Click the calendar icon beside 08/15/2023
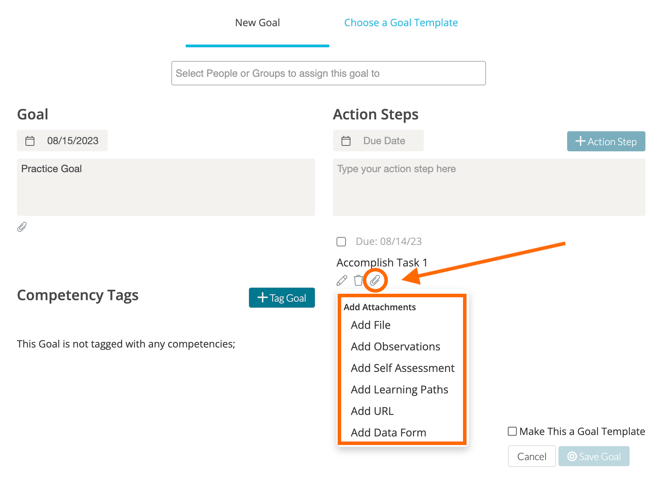 point(30,141)
